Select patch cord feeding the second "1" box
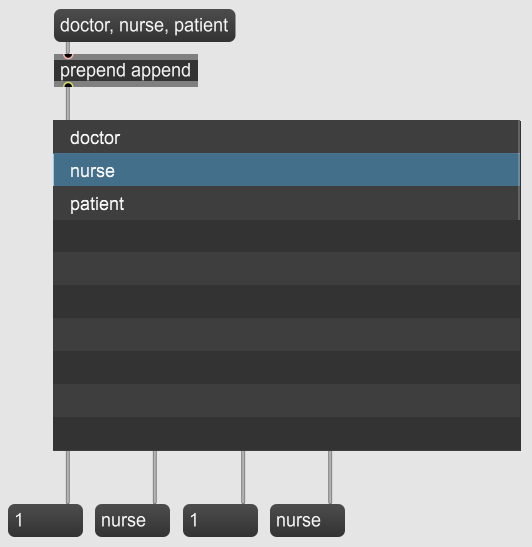The image size is (532, 547). (243, 477)
